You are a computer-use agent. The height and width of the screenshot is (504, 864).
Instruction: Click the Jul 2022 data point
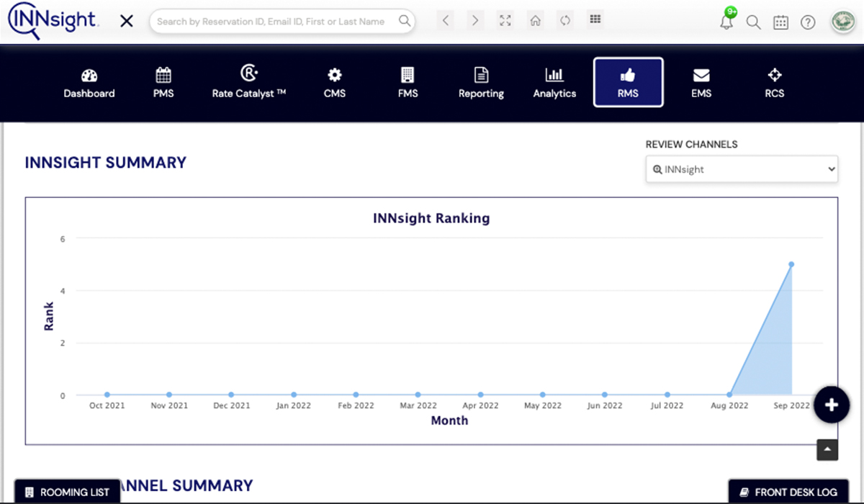point(667,395)
